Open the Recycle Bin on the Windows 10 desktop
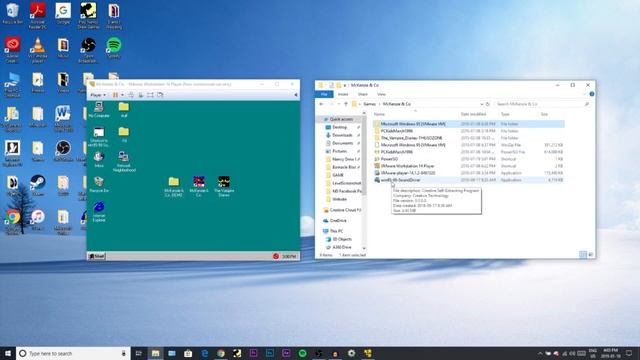The height and width of the screenshot is (360, 640). 12,13
